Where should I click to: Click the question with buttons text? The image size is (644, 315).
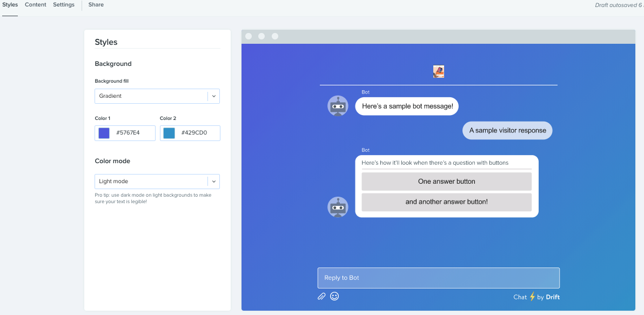[435, 163]
